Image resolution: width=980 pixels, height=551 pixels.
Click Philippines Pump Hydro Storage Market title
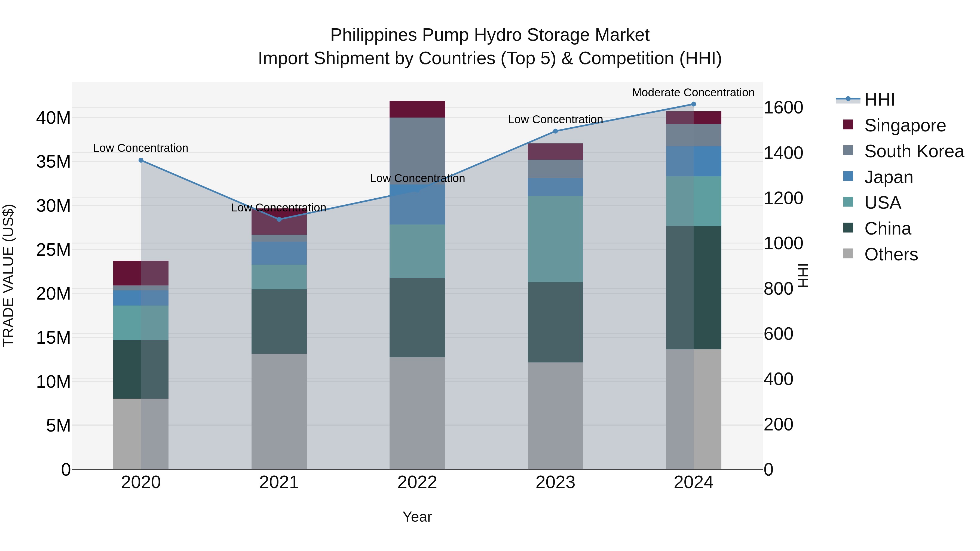pos(490,35)
